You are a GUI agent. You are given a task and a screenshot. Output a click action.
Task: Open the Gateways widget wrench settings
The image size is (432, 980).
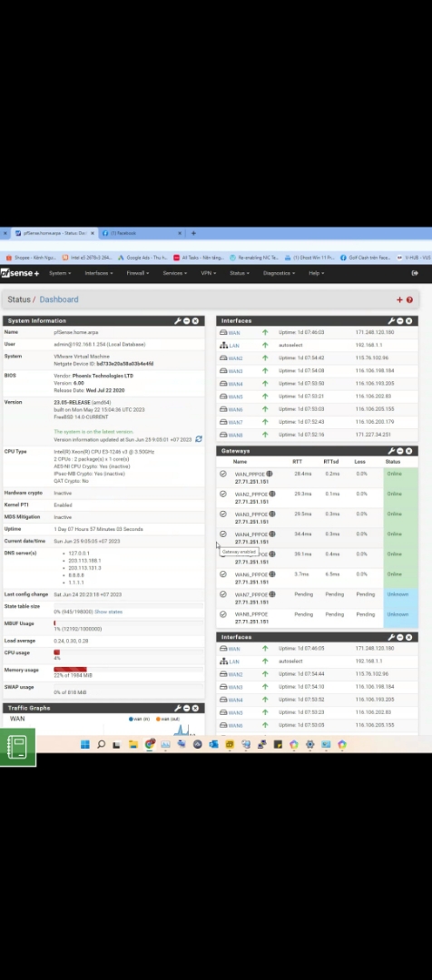tap(391, 451)
